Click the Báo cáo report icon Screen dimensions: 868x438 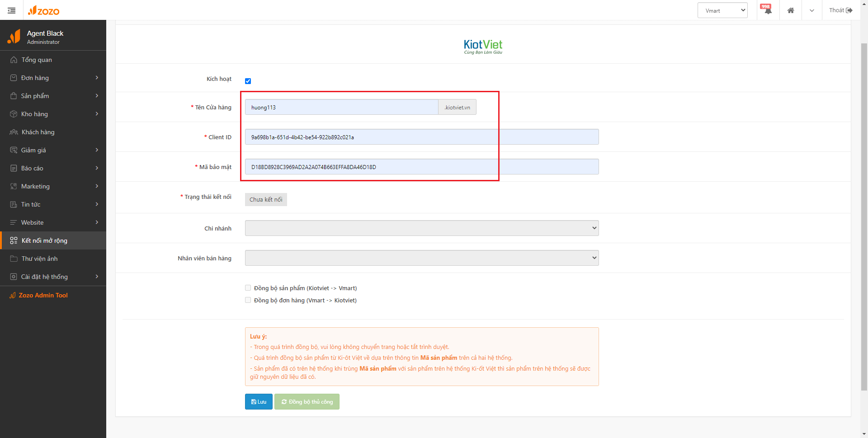14,168
